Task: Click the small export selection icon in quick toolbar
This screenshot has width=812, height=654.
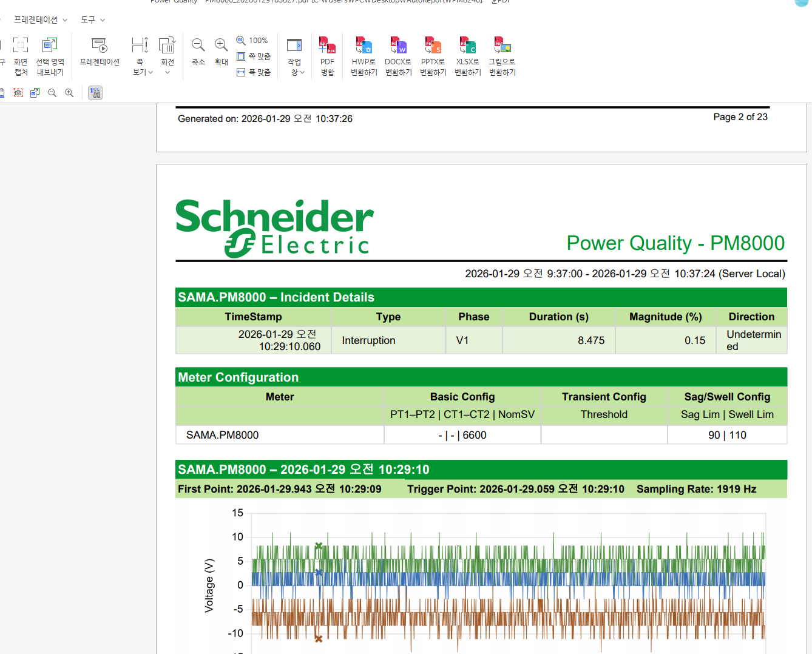Action: [x=35, y=93]
